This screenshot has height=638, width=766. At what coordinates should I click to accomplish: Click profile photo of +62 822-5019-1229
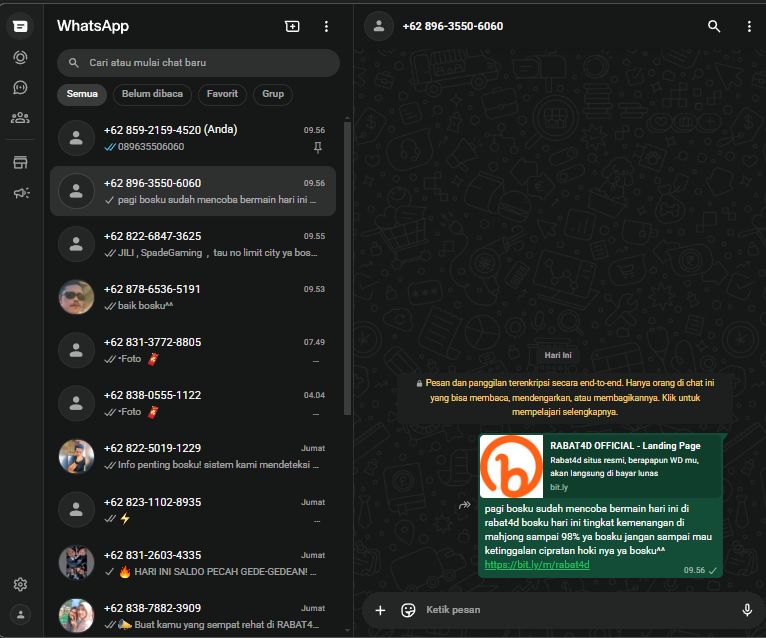click(76, 456)
